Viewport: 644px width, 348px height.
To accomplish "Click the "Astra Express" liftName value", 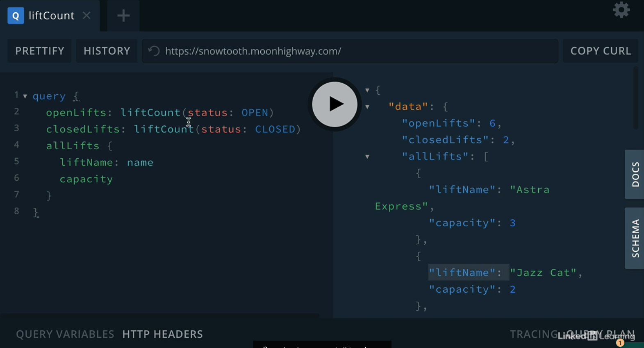I will 462,198.
